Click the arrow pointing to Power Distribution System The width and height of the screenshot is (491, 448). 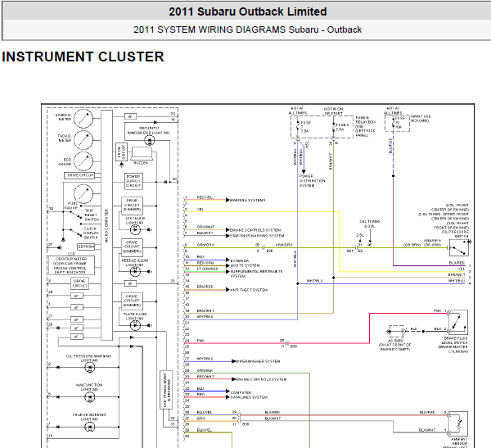click(304, 171)
